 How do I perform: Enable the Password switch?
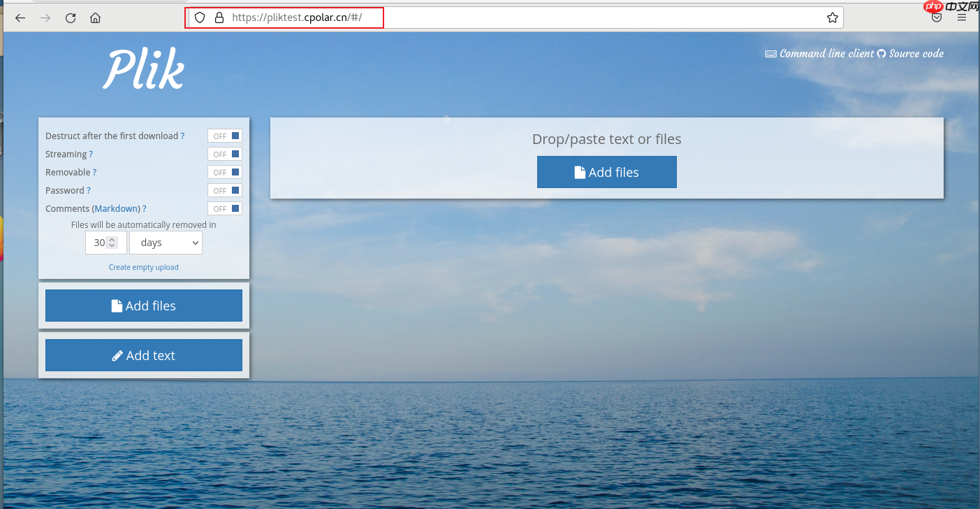(x=225, y=190)
